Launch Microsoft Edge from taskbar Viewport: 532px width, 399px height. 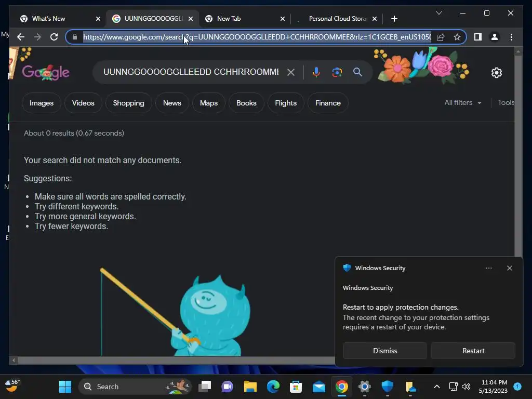[273, 387]
